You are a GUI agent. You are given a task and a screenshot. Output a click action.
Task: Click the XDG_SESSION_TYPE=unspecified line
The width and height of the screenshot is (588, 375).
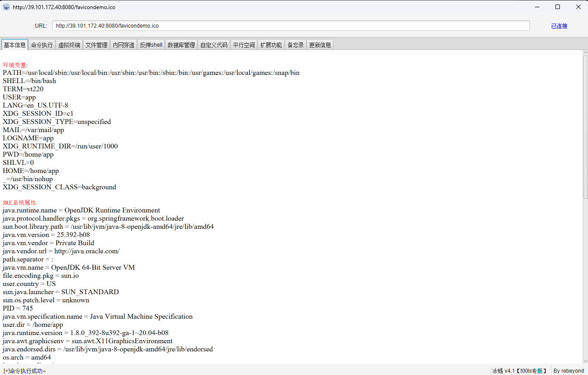(x=57, y=122)
